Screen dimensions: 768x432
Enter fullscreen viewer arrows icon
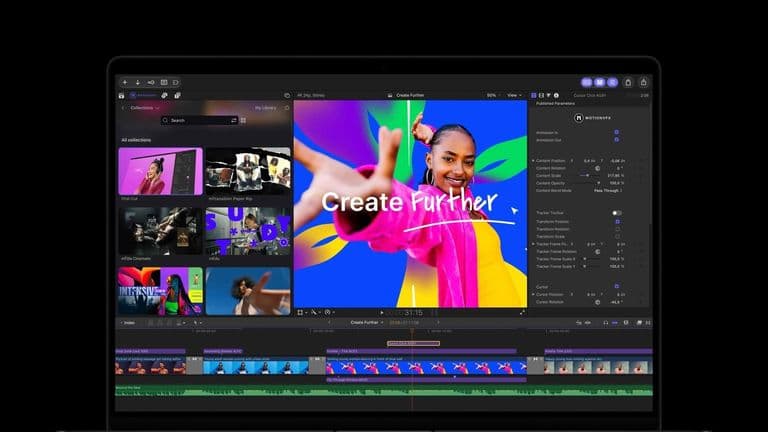pyautogui.click(x=522, y=312)
